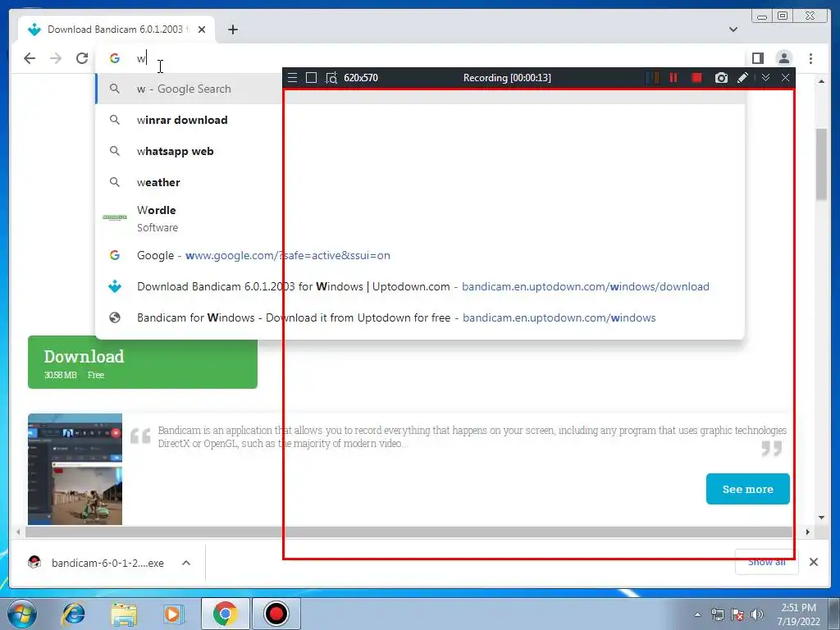Click horizontal scrollbar left arrow
Viewport: 840px width, 630px height.
[18, 532]
